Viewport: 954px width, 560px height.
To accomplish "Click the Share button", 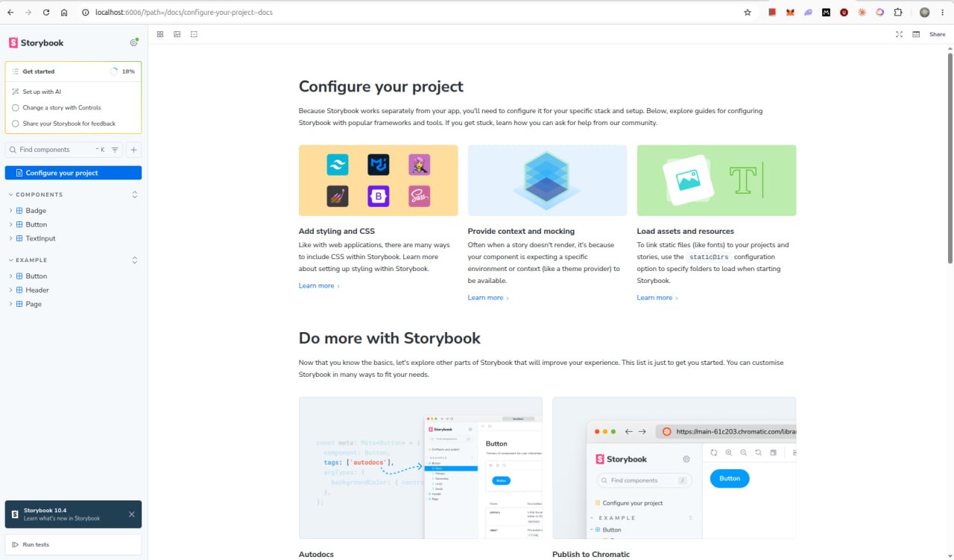I will pos(937,34).
